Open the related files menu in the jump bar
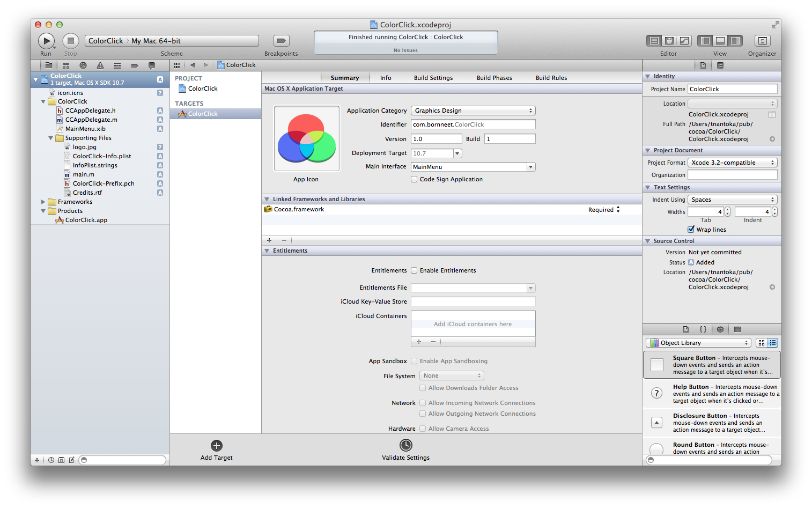Image resolution: width=812 pixels, height=508 pixels. [177, 65]
